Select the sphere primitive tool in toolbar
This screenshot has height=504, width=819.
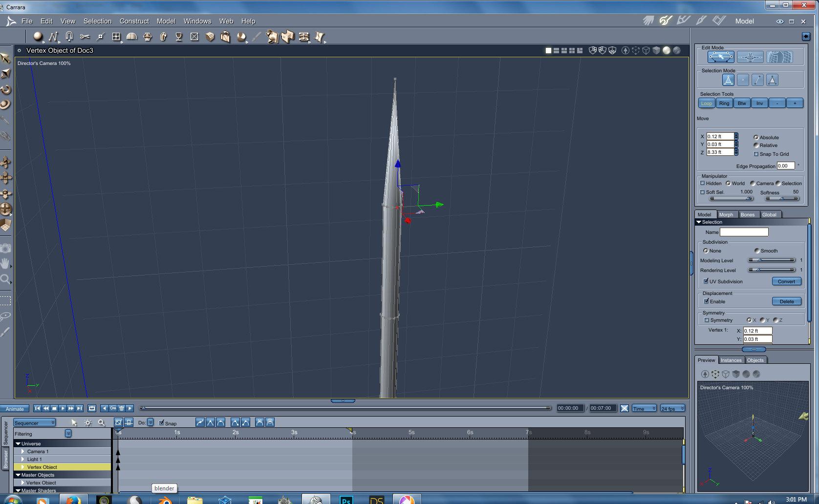tap(38, 37)
